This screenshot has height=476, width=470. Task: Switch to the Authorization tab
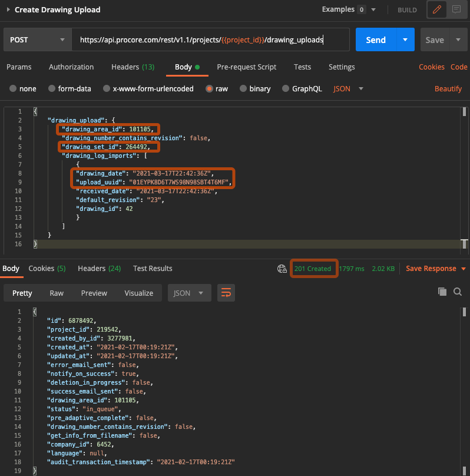[71, 67]
